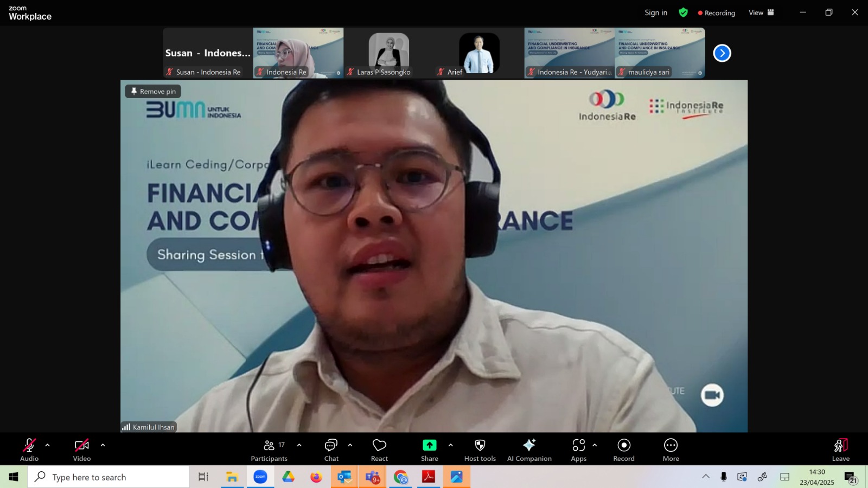Open Firefox from taskbar
868x488 pixels.
point(316,477)
